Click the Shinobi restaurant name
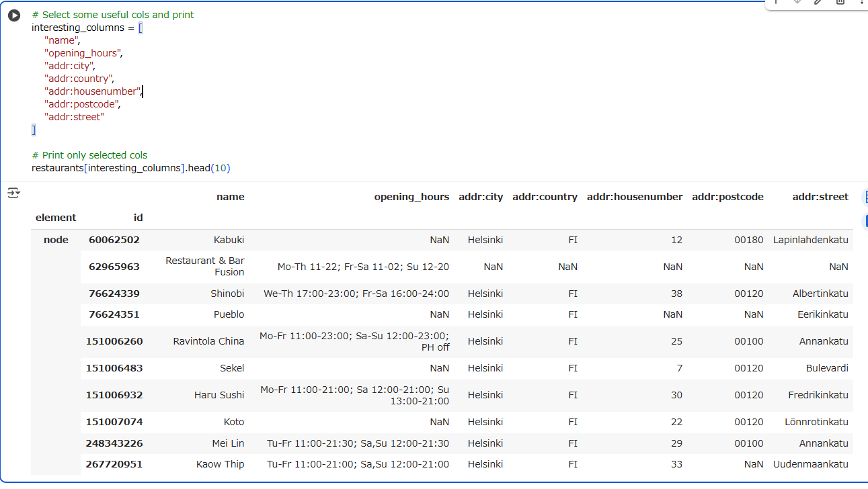 (x=227, y=294)
